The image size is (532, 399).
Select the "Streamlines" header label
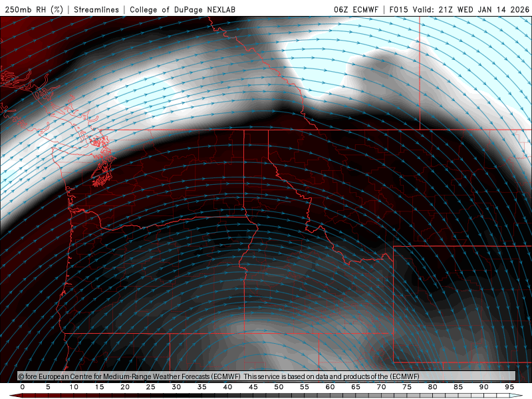coord(96,9)
